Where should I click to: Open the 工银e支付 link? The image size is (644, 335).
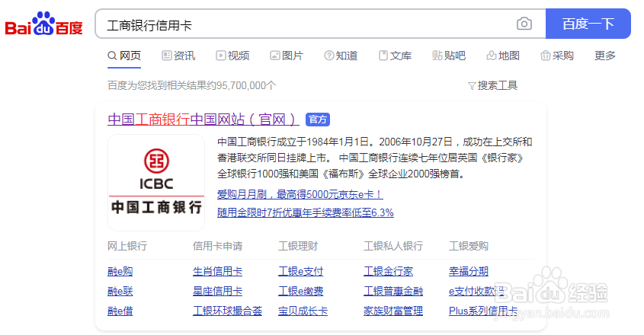(301, 271)
